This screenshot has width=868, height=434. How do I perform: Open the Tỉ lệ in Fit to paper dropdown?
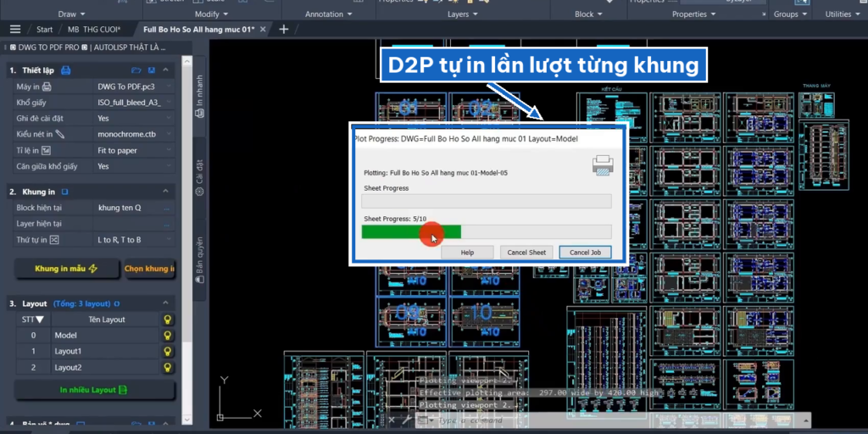[x=135, y=150]
